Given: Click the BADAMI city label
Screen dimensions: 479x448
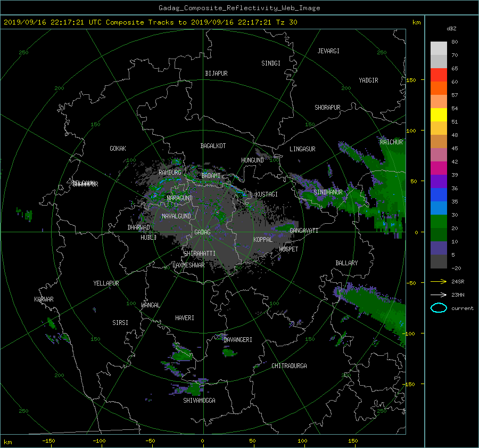Looking at the screenshot, I should pyautogui.click(x=211, y=176).
